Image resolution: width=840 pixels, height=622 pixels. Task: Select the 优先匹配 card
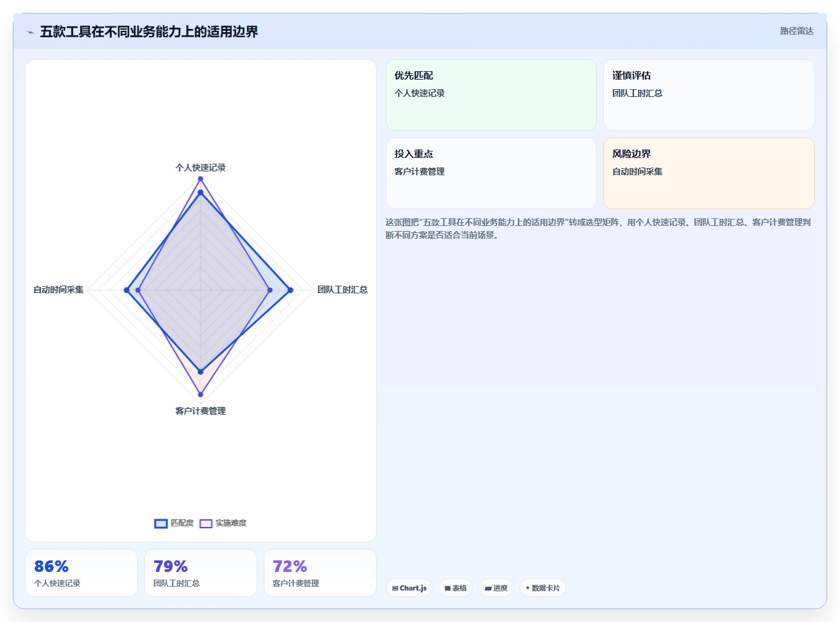491,95
